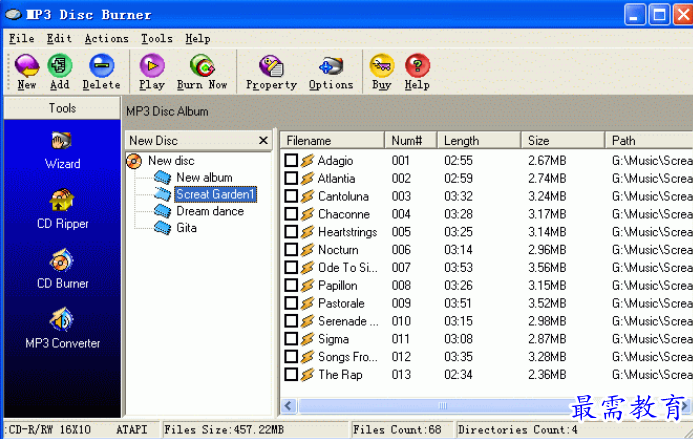Open the Actions menu
The image size is (693, 439).
pos(107,38)
